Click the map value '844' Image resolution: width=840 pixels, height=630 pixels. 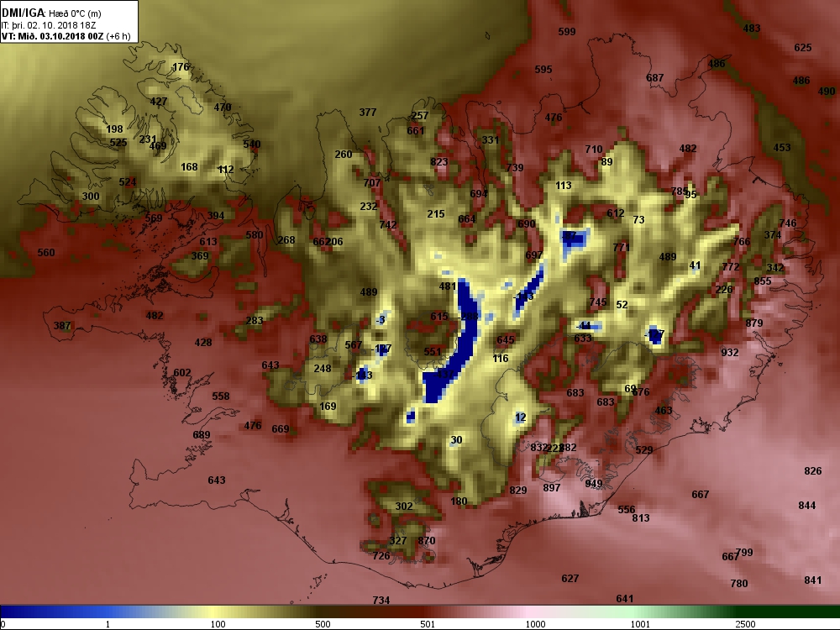click(806, 506)
